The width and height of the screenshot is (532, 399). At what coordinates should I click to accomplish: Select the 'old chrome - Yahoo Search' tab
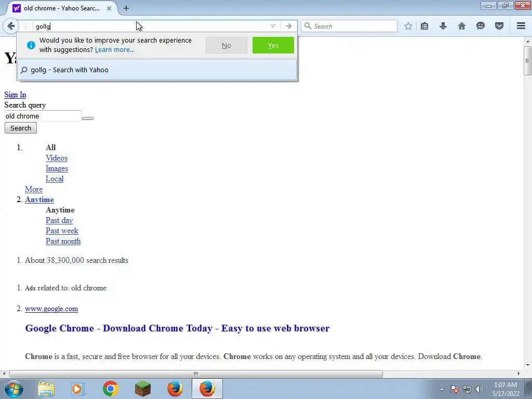click(61, 8)
